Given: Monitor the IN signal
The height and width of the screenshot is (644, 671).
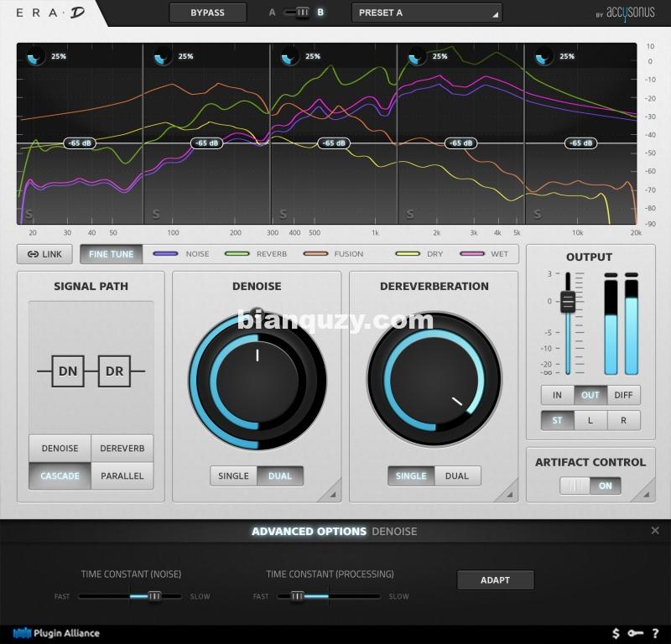Looking at the screenshot, I should 557,395.
